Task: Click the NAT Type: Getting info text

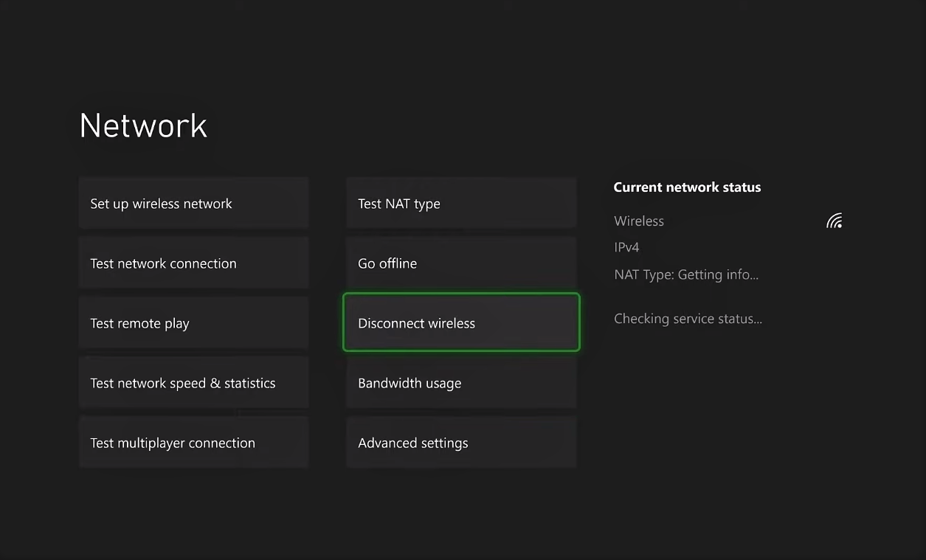Action: (686, 274)
